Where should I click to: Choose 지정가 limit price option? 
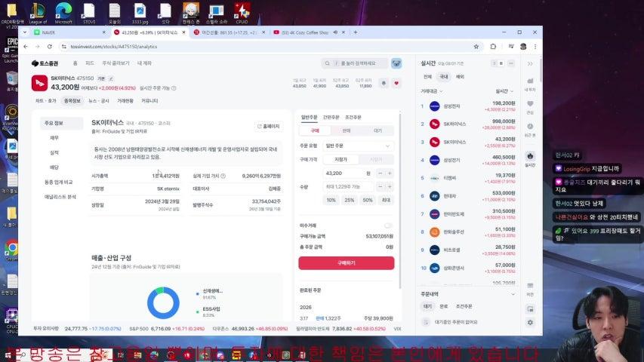[340, 159]
